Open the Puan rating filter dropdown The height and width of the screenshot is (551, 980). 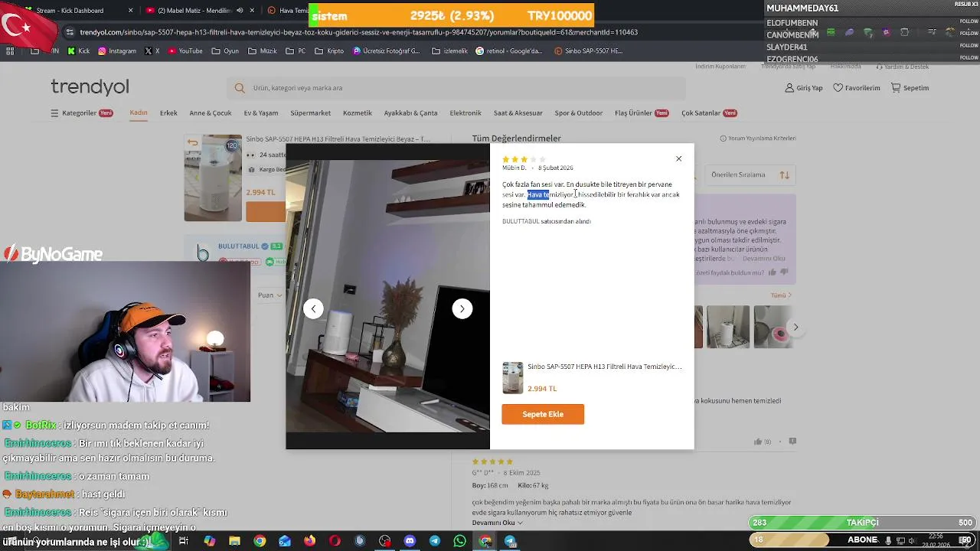272,295
